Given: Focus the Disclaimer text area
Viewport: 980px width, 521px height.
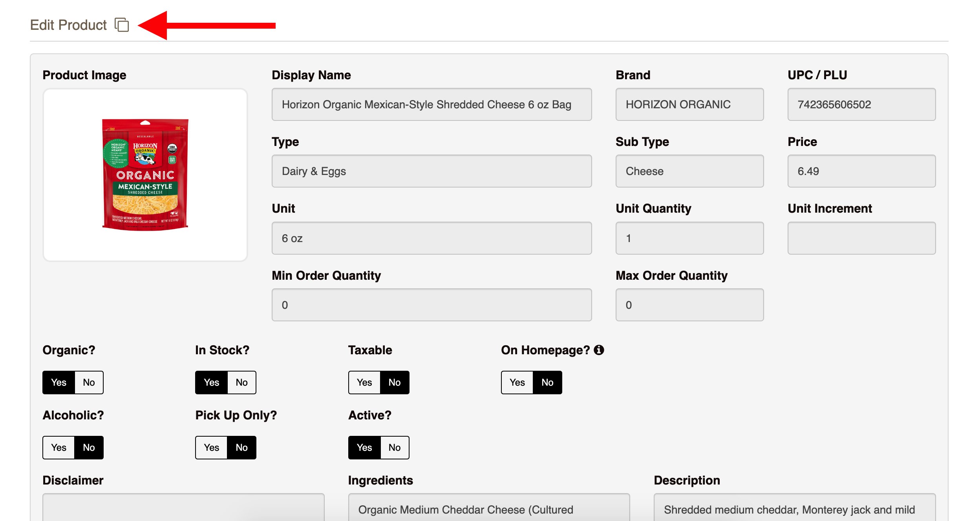Looking at the screenshot, I should [183, 507].
